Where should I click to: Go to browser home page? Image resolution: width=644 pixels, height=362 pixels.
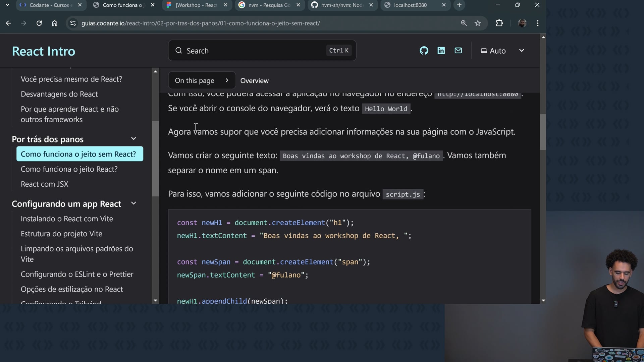pyautogui.click(x=55, y=23)
